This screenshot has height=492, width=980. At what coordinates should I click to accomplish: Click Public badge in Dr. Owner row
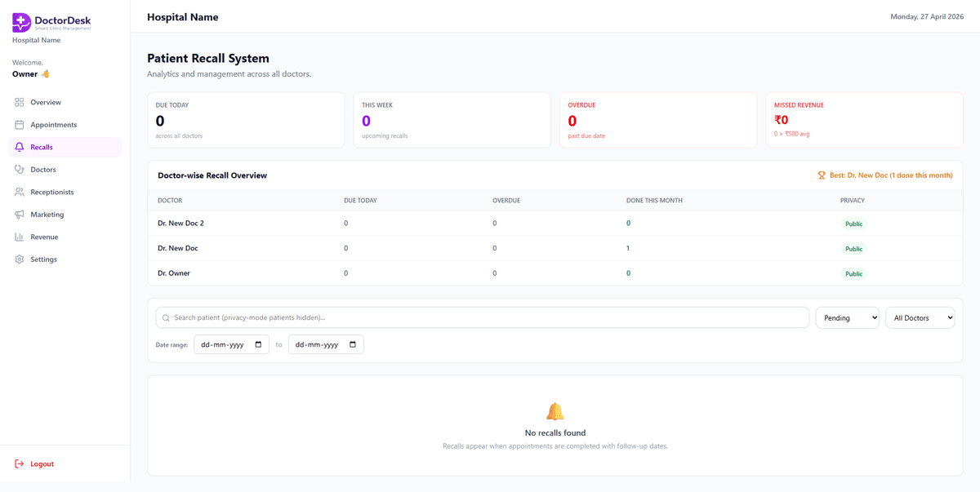[853, 274]
